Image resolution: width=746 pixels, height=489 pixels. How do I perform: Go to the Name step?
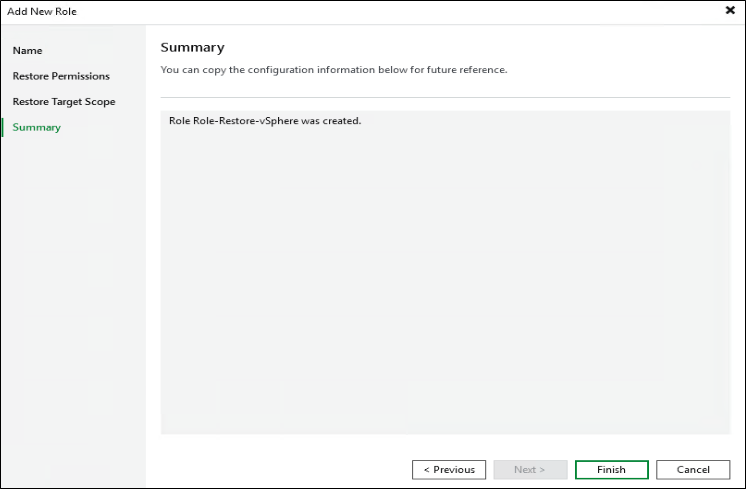28,50
